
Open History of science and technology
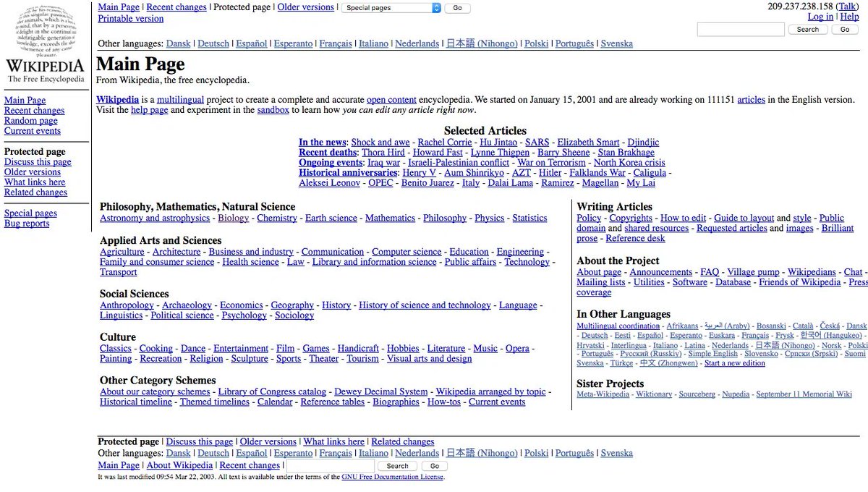[x=425, y=305]
